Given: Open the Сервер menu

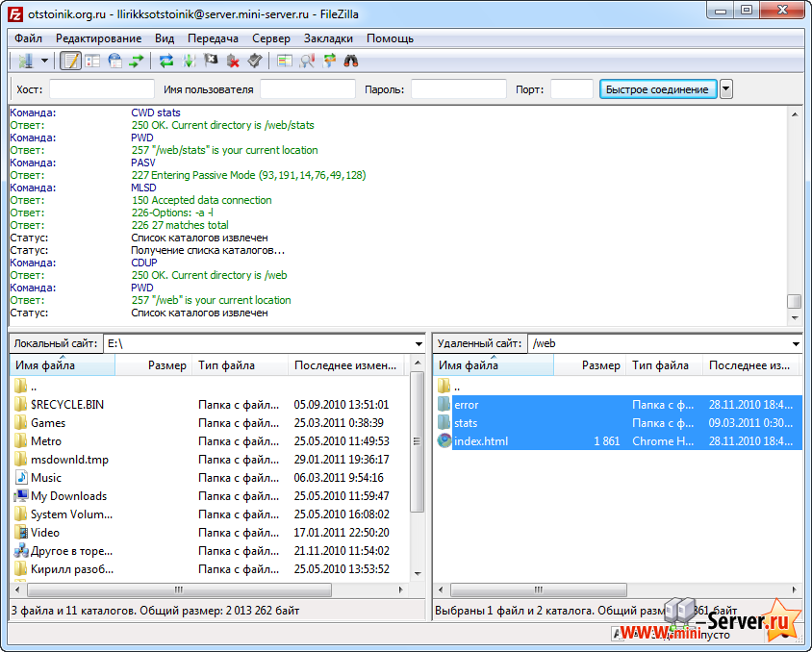Looking at the screenshot, I should pyautogui.click(x=271, y=38).
